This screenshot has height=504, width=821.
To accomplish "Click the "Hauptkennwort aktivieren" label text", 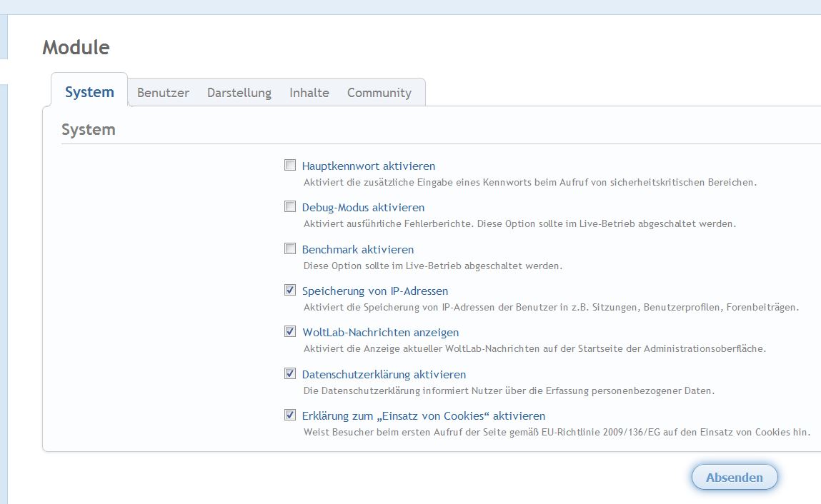I will coord(369,166).
